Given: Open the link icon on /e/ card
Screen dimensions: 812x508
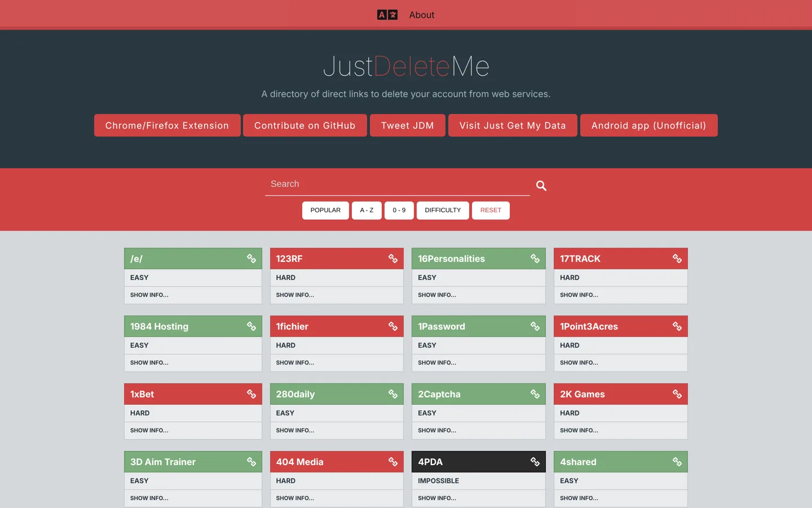Looking at the screenshot, I should [251, 259].
